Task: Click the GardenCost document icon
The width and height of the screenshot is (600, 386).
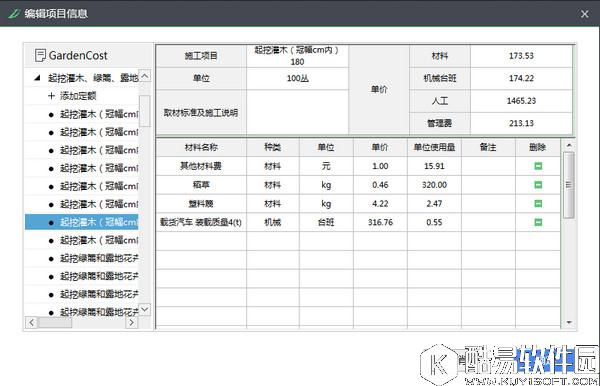Action: (x=40, y=55)
